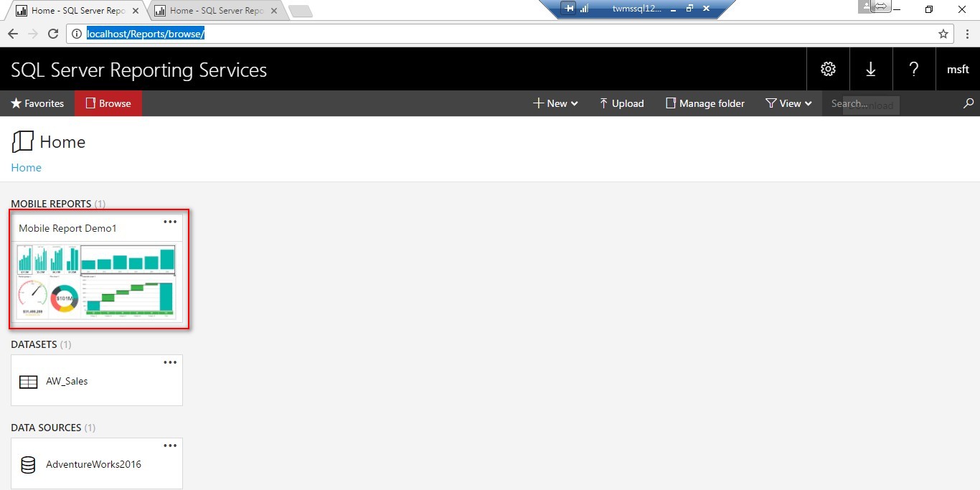Screen dimensions: 980x490
Task: Click the AW_Sales table icon
Action: [28, 382]
